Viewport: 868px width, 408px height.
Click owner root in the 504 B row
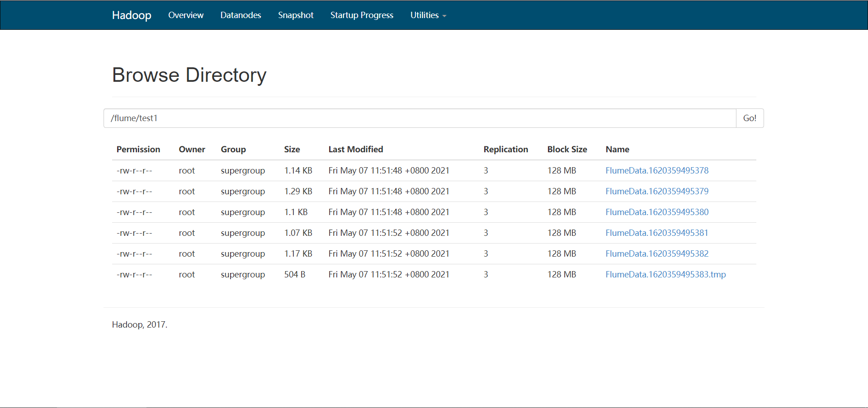pos(187,274)
